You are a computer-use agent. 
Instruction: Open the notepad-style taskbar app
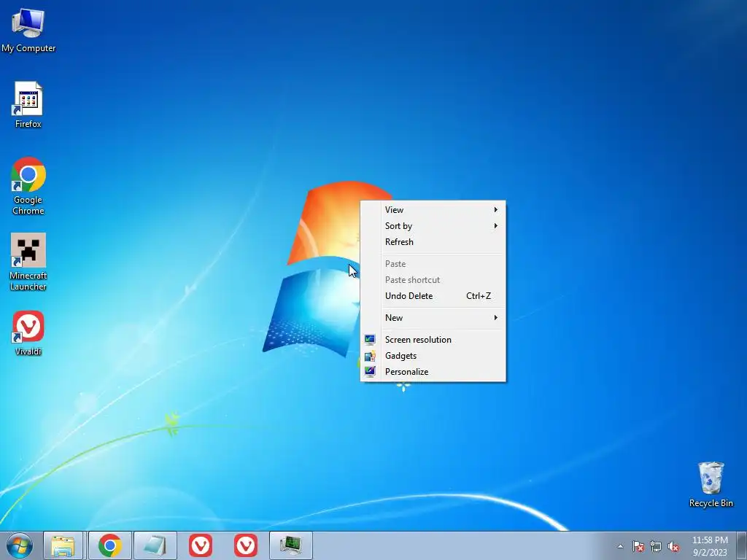pyautogui.click(x=155, y=545)
